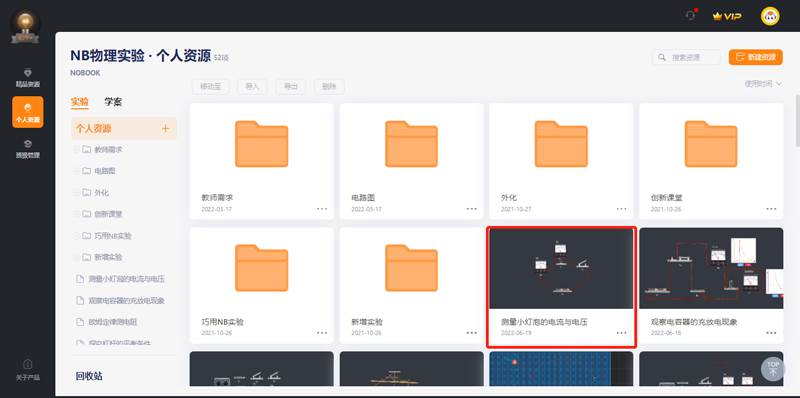Open the user avatar profile
800x398 pixels.
point(770,16)
